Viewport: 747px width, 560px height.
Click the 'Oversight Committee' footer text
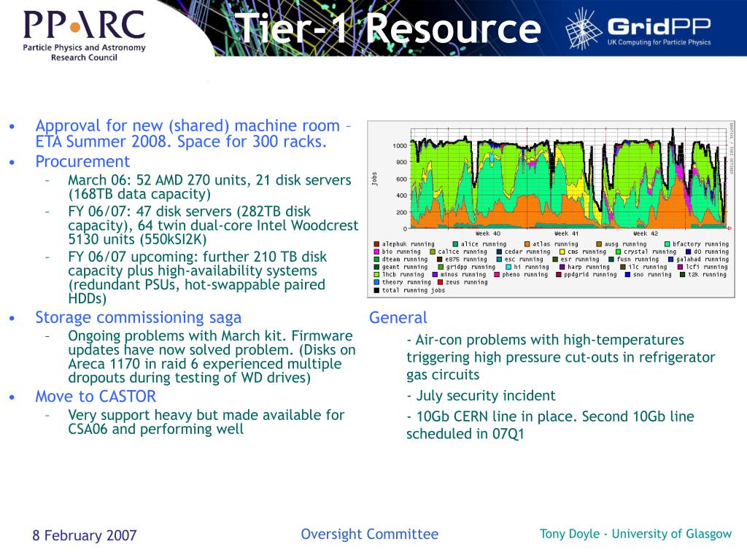pyautogui.click(x=369, y=534)
